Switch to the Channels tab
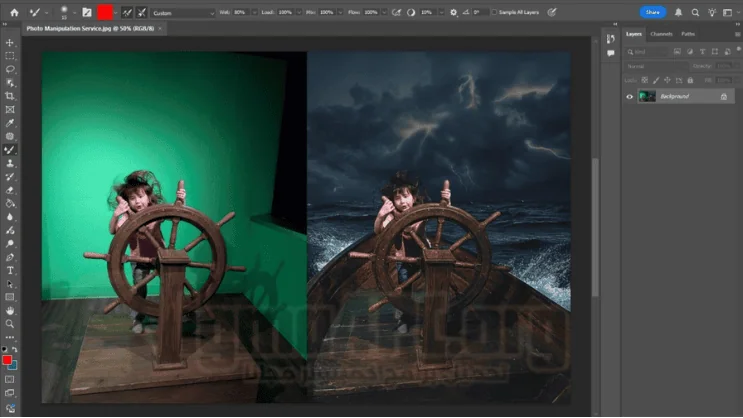Screen dimensions: 743x418 click(x=661, y=34)
